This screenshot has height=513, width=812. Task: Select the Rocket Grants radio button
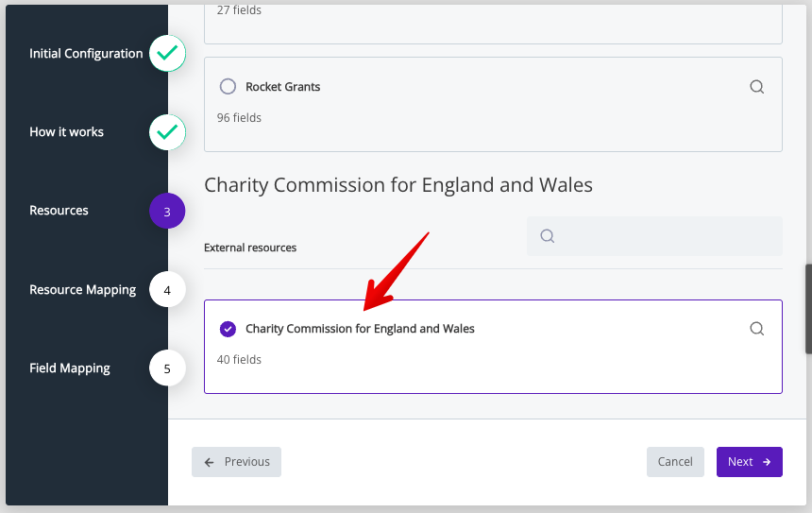pyautogui.click(x=228, y=86)
